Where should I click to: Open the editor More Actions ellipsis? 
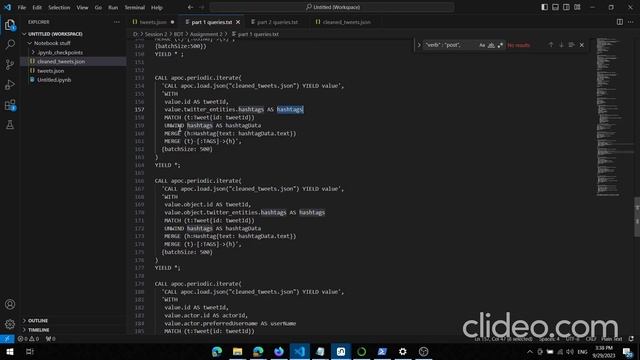[631, 22]
